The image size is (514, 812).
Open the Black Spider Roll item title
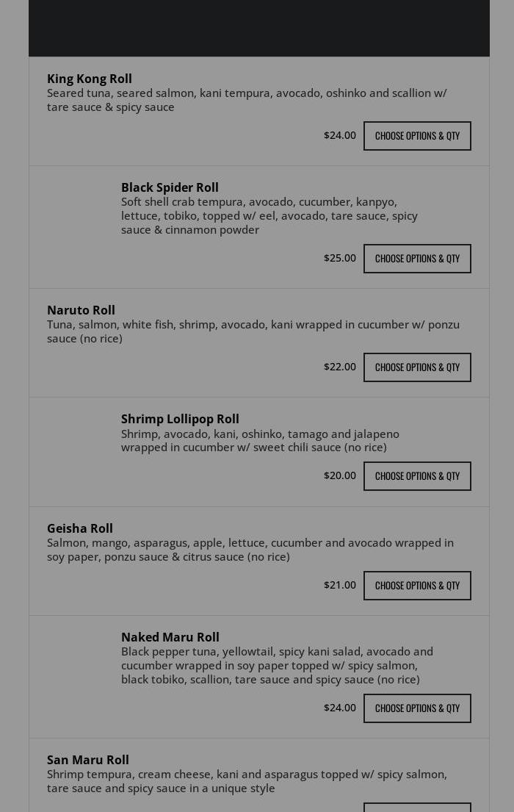tap(170, 187)
